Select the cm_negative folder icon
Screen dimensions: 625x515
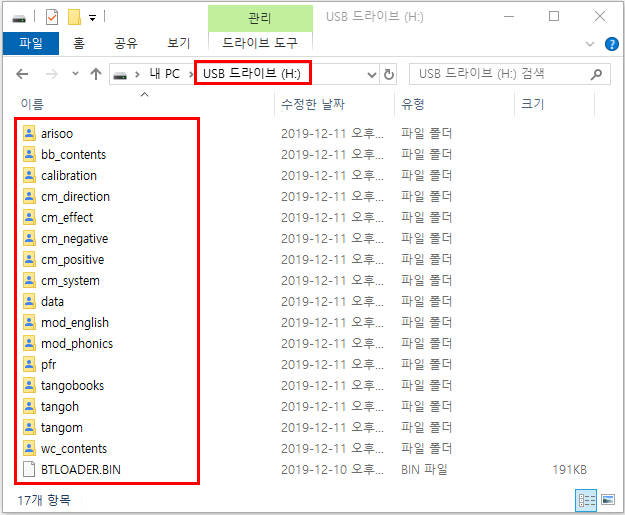coord(29,238)
